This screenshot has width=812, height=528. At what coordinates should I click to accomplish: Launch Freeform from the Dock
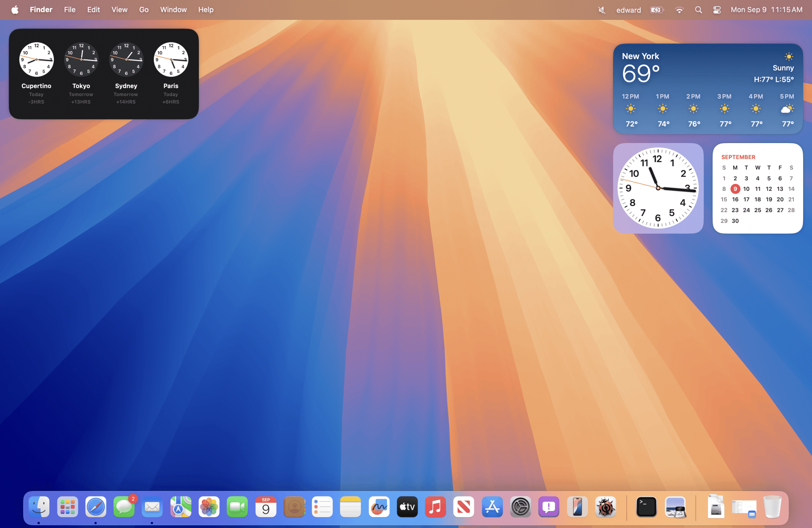click(379, 506)
